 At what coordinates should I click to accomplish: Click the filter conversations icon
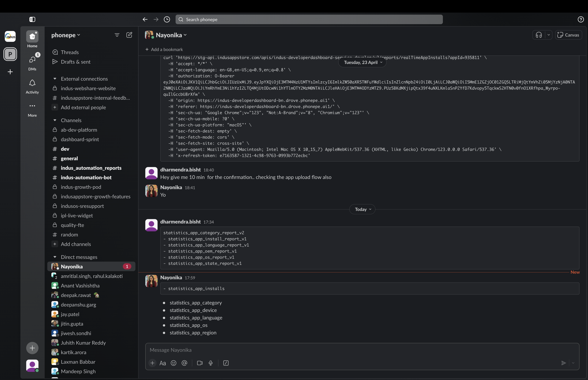(117, 35)
